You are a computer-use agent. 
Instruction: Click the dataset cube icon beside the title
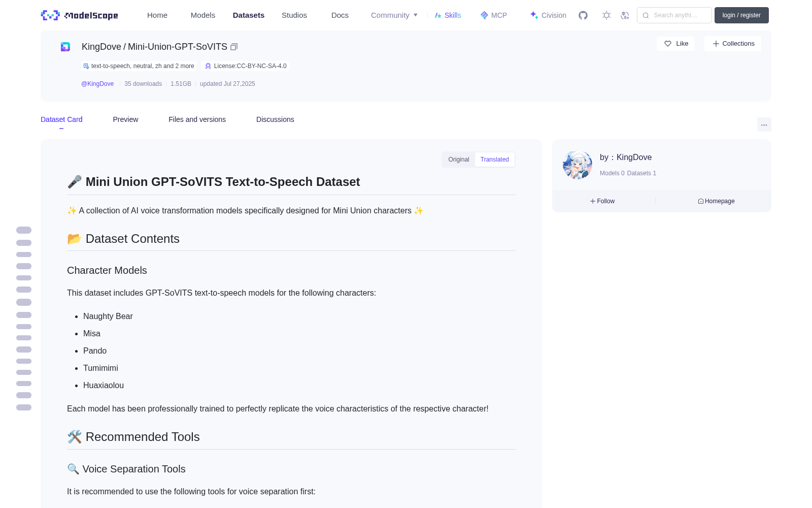[x=65, y=47]
